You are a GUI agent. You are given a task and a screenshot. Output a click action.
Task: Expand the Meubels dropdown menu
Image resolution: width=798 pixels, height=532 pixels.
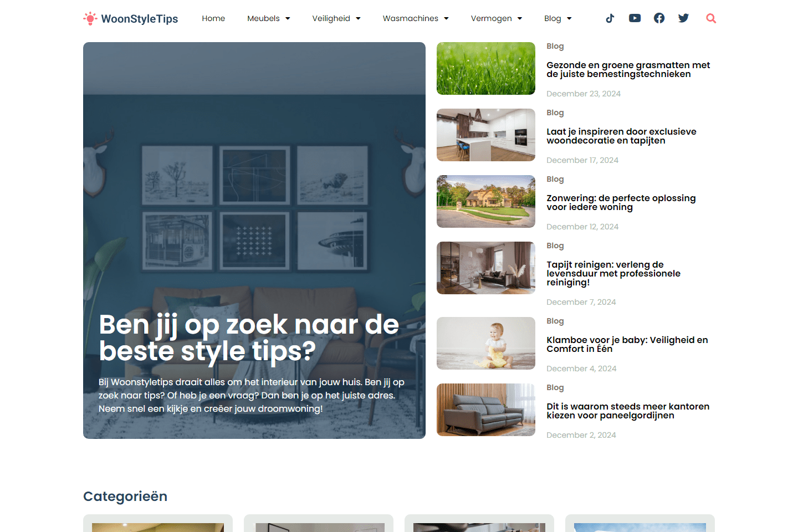coord(269,18)
